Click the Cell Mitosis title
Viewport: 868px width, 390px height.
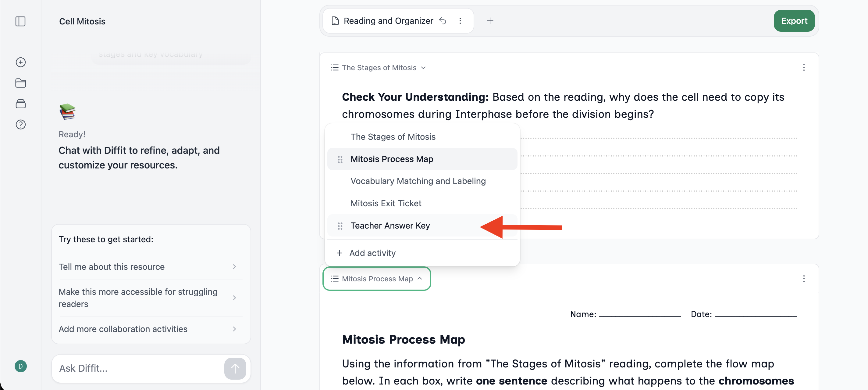[82, 21]
